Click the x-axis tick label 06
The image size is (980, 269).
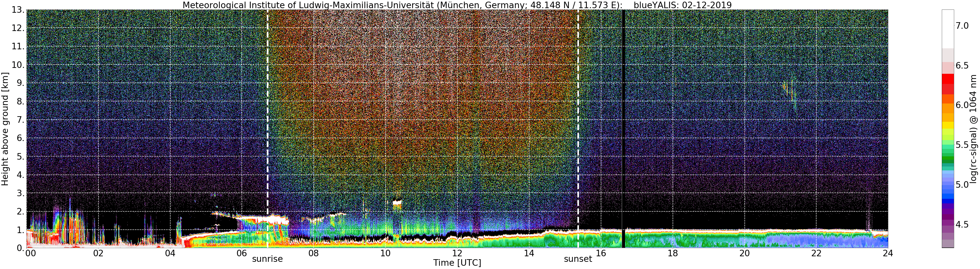(242, 253)
